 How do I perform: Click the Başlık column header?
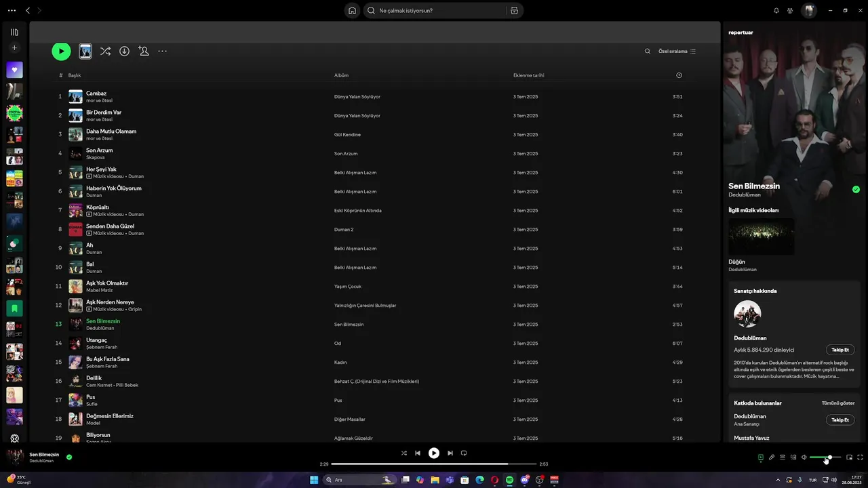[75, 75]
